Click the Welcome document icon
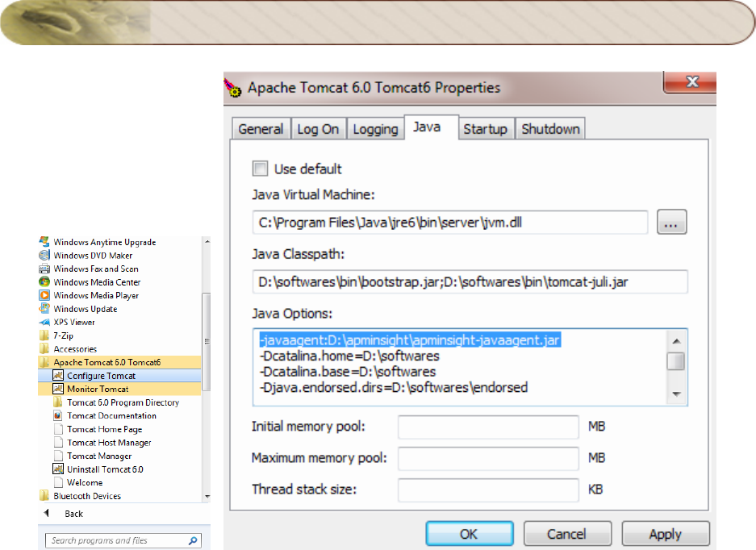This screenshot has width=756, height=550. [x=58, y=482]
